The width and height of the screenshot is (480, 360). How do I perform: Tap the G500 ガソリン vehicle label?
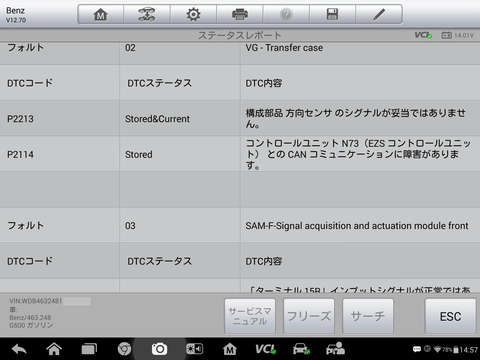[x=31, y=325]
